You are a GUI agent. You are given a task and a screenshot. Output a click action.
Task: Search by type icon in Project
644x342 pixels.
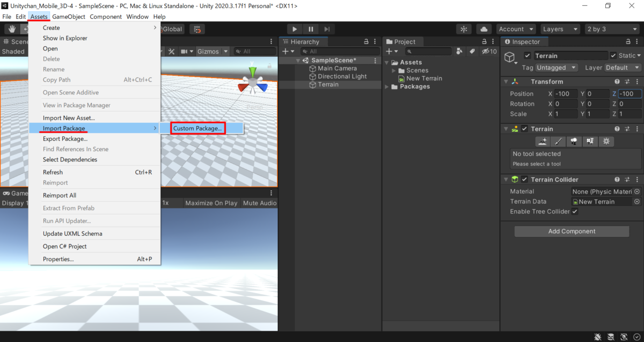(459, 51)
